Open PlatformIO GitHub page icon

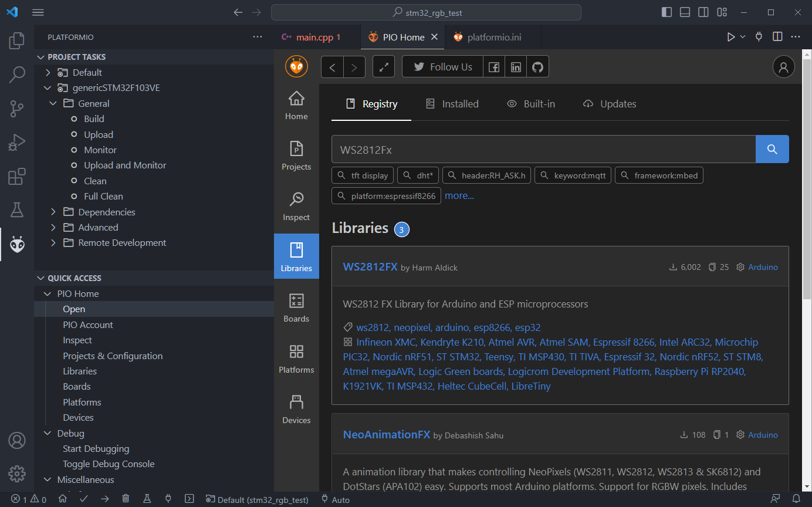click(x=537, y=67)
